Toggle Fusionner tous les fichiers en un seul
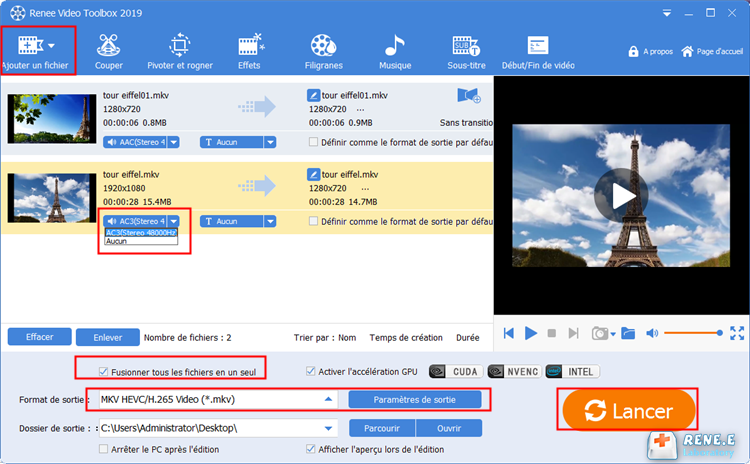 coord(103,372)
